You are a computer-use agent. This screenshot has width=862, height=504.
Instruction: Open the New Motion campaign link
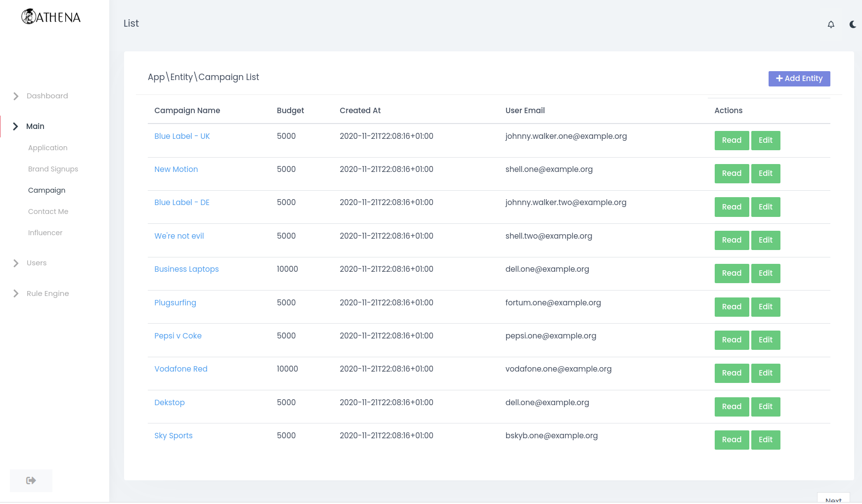point(176,169)
